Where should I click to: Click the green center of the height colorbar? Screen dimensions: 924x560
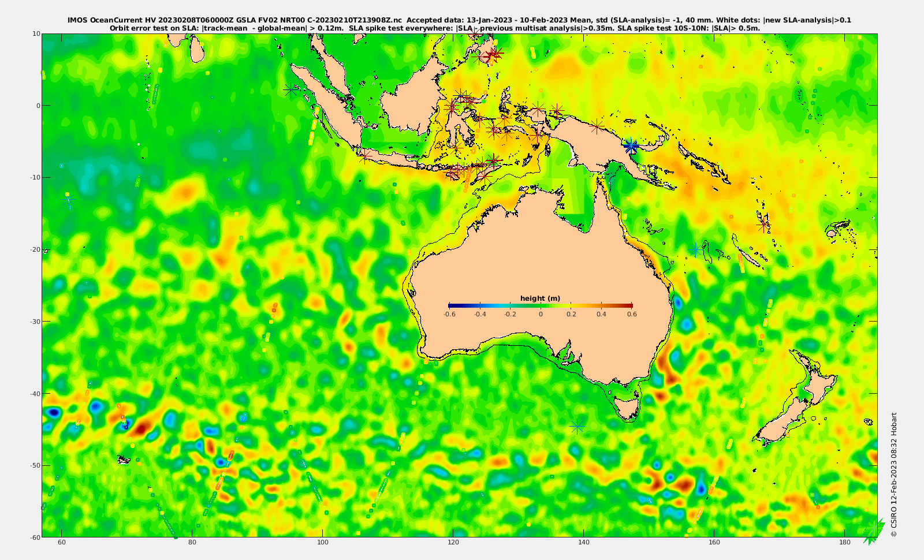tap(541, 305)
